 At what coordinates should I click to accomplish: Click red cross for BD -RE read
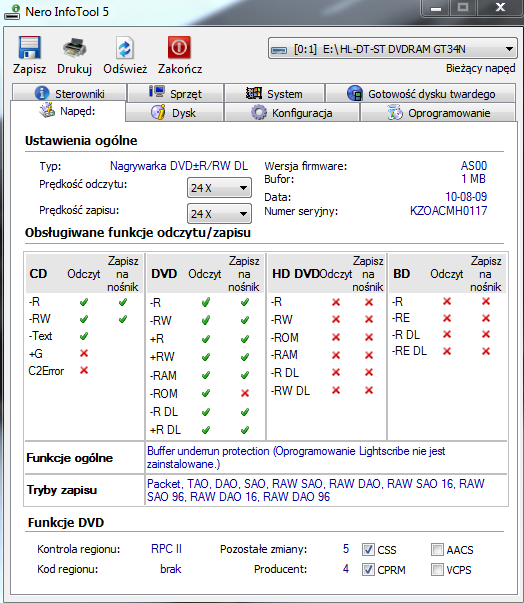[x=447, y=318]
